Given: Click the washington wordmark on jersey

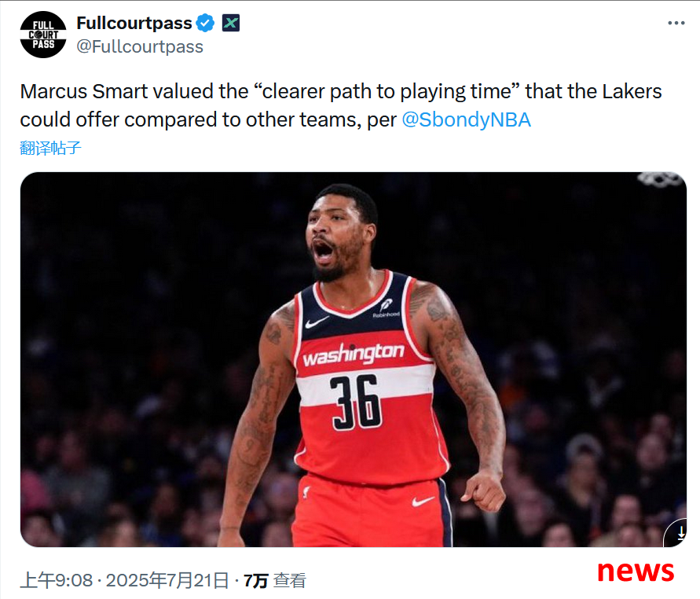Looking at the screenshot, I should pyautogui.click(x=354, y=353).
